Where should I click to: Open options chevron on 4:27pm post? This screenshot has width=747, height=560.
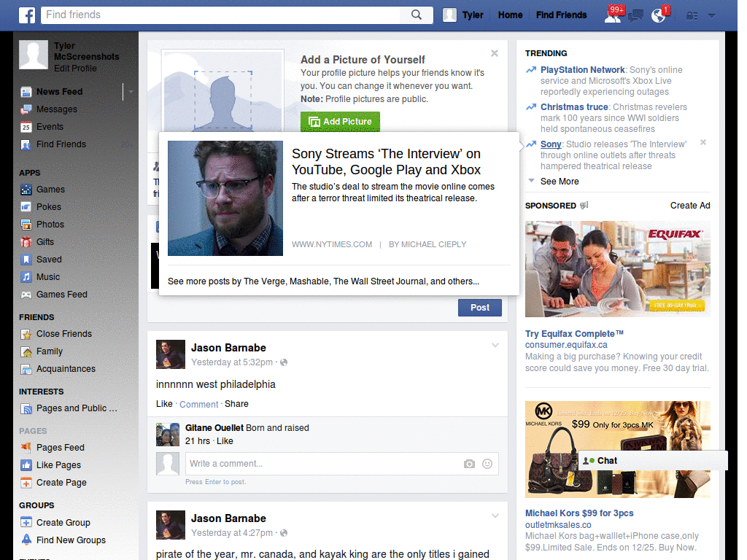pyautogui.click(x=495, y=516)
